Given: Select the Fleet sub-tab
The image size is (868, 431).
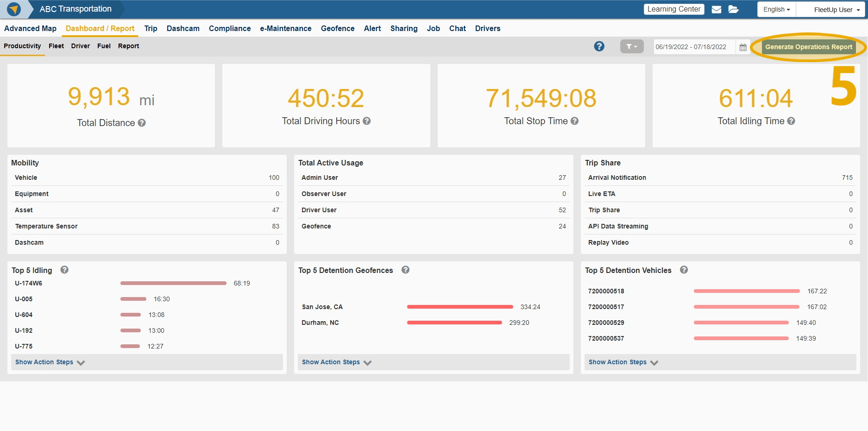Looking at the screenshot, I should click(x=56, y=46).
